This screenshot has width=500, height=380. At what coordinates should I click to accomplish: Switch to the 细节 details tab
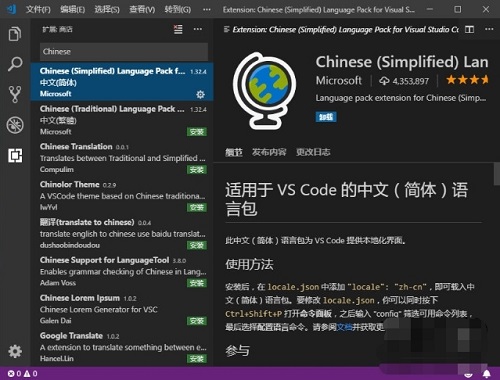pyautogui.click(x=234, y=152)
